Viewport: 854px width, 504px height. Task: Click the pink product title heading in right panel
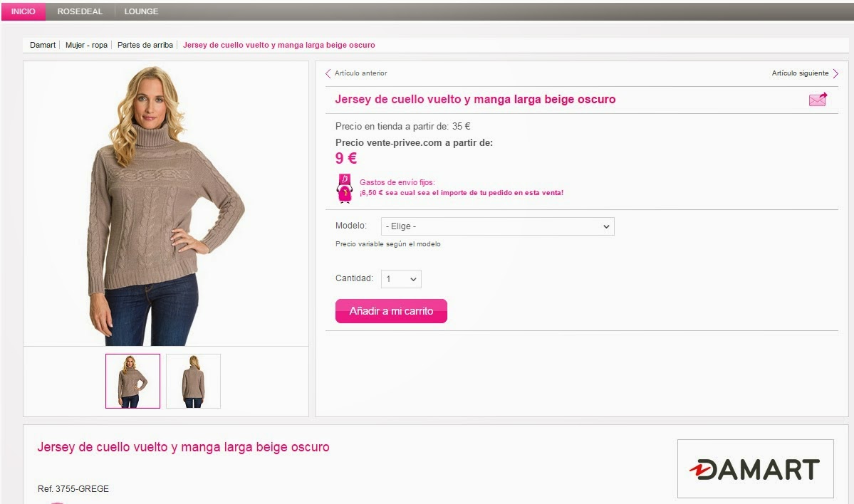(476, 100)
